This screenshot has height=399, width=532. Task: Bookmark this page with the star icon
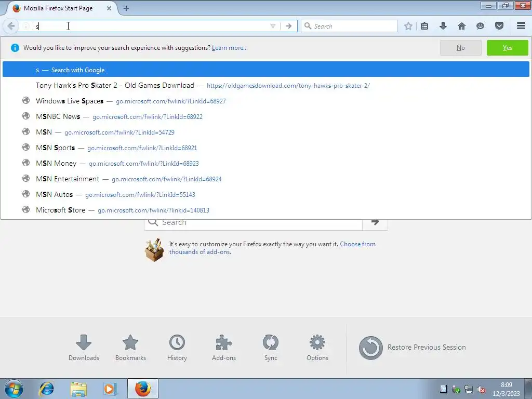[x=408, y=26]
